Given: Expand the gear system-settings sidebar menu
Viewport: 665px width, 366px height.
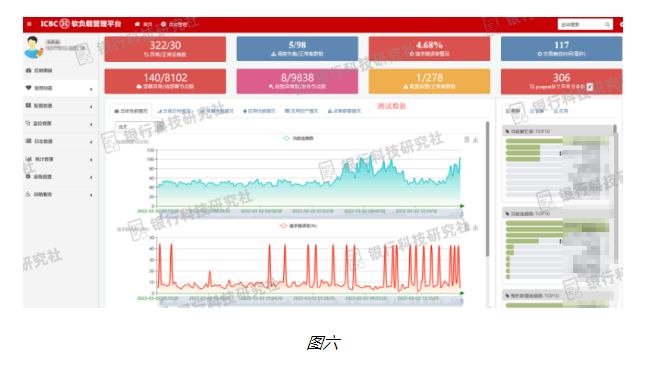Looking at the screenshot, I should pyautogui.click(x=60, y=176).
